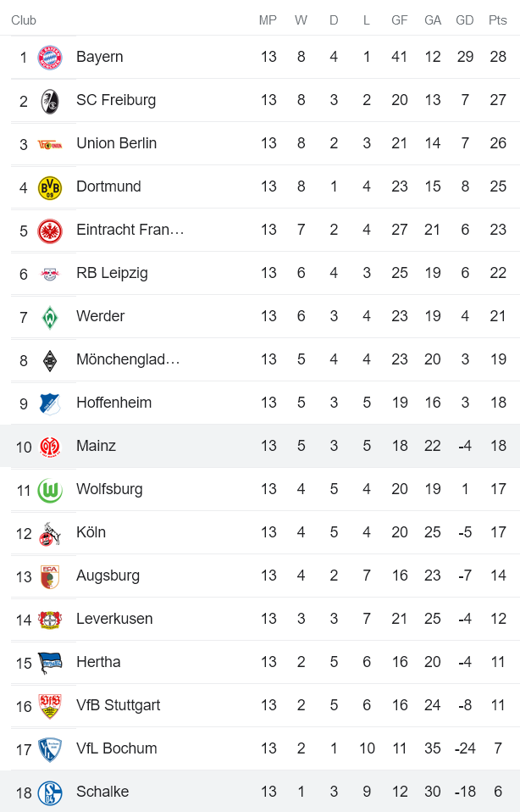
Task: Select the SC Freiburg badge icon
Action: coord(49,99)
